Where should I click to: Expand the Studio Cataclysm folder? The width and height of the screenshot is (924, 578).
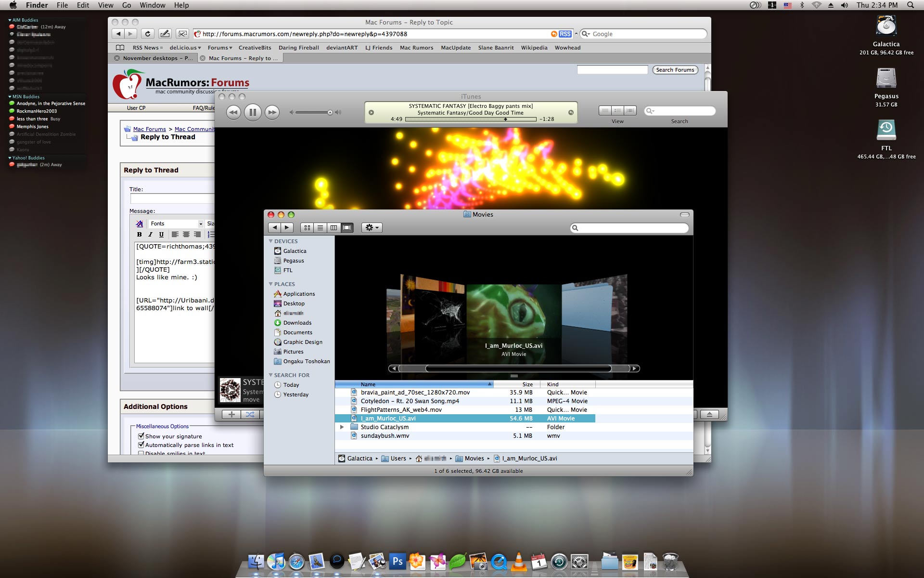[x=342, y=427]
